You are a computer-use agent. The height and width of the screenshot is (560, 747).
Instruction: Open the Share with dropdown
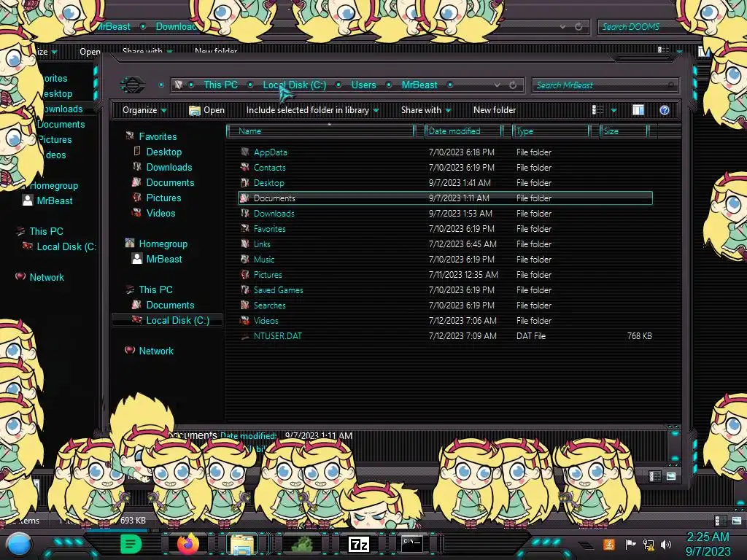tap(426, 110)
